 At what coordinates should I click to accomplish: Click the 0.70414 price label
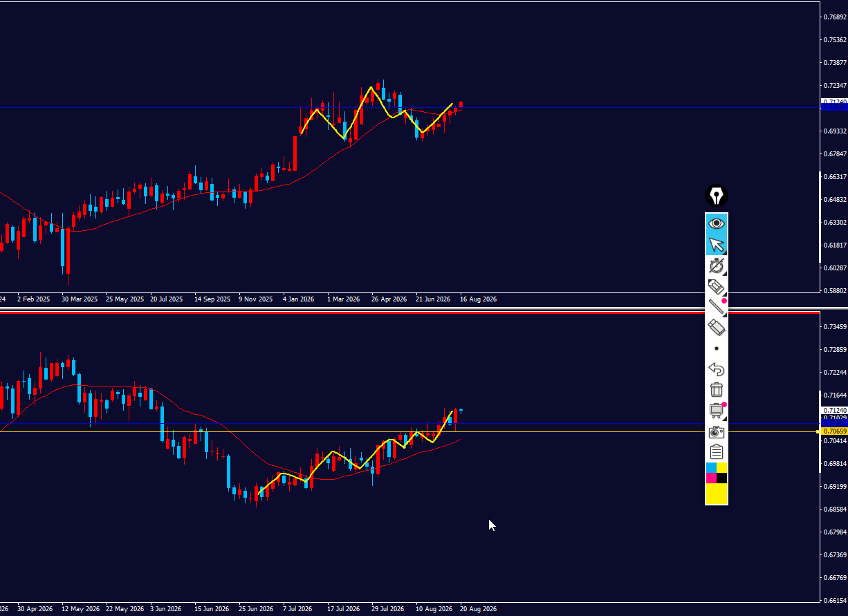(x=836, y=440)
